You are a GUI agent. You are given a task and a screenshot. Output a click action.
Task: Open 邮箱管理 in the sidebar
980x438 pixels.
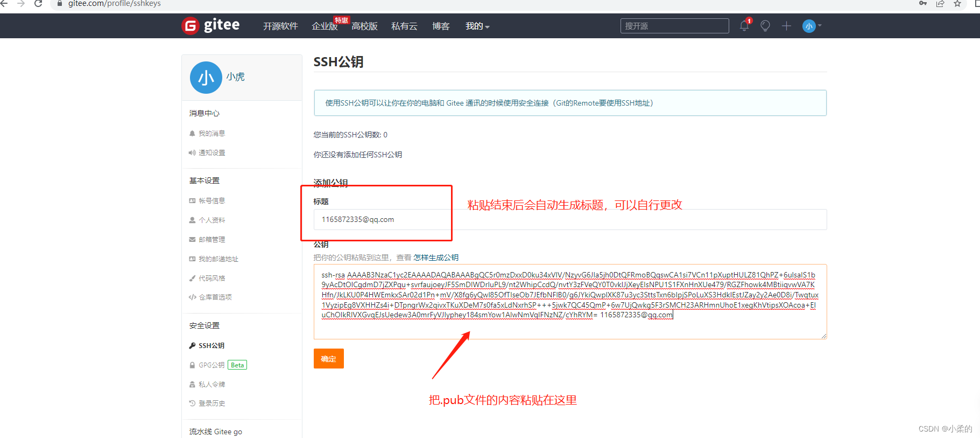click(211, 239)
